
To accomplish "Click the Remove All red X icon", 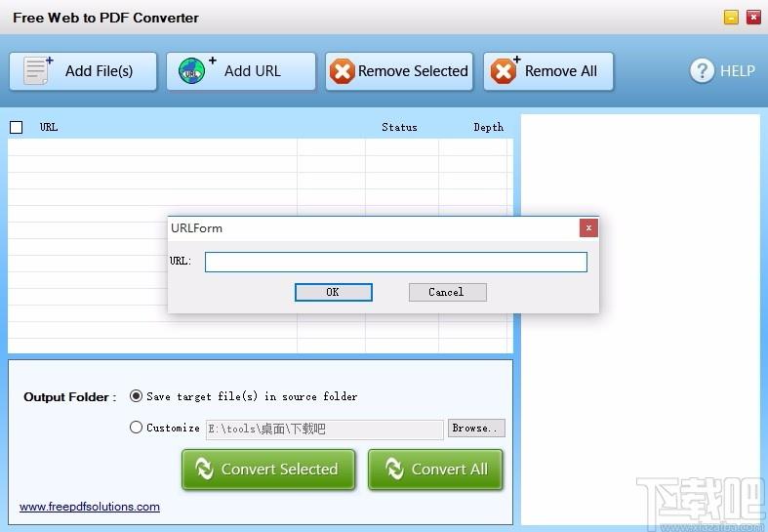I will tap(505, 70).
